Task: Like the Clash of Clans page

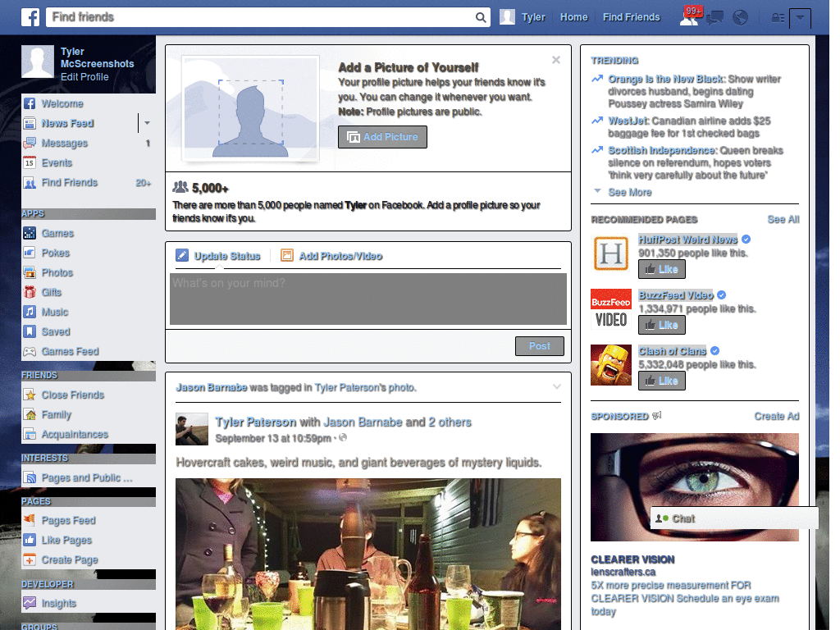Action: pos(662,381)
